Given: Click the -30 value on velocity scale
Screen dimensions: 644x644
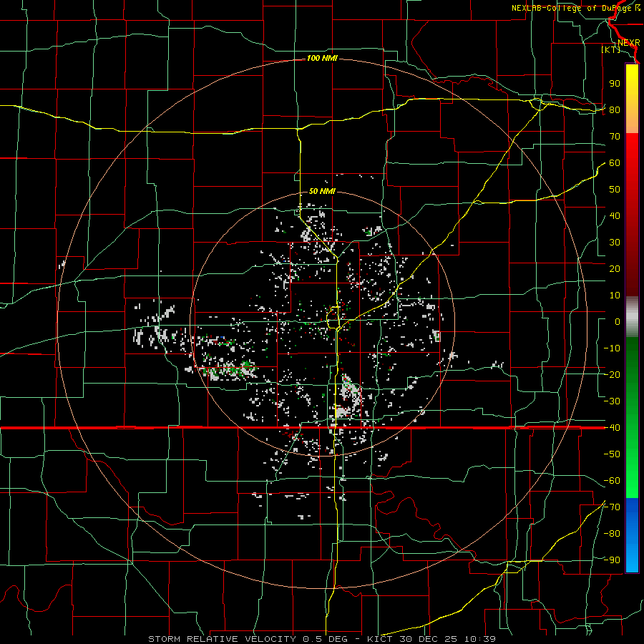Looking at the screenshot, I should point(612,401).
